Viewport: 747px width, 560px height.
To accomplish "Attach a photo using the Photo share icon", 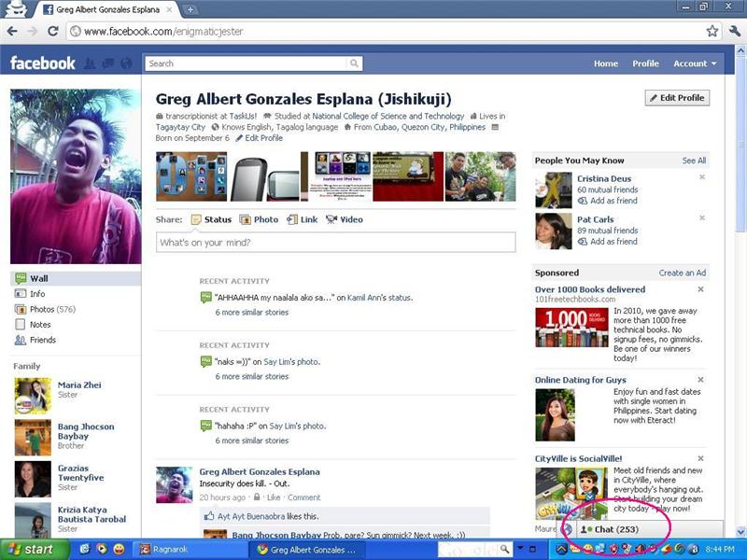I will click(259, 219).
